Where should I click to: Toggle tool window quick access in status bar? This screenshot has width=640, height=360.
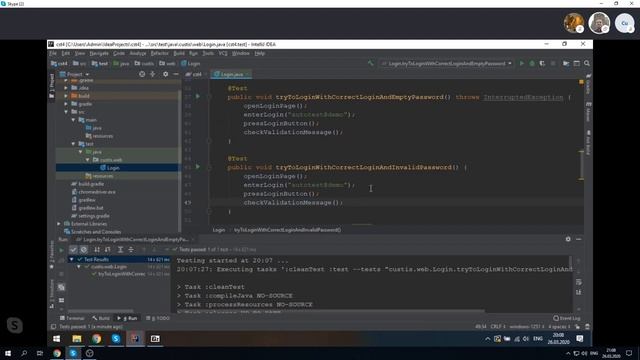click(x=53, y=327)
